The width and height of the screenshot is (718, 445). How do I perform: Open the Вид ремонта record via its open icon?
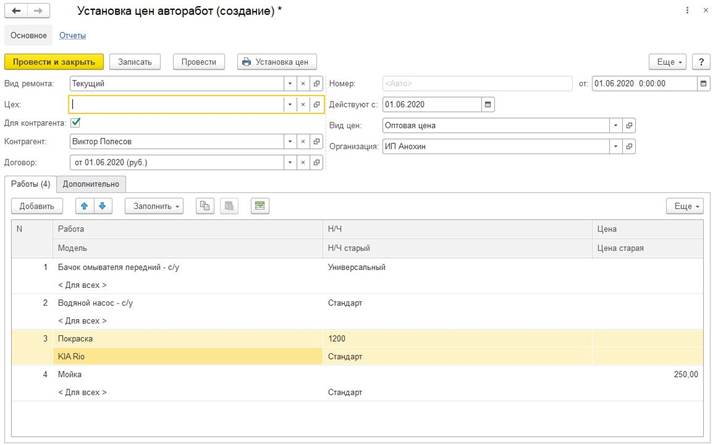pos(316,84)
